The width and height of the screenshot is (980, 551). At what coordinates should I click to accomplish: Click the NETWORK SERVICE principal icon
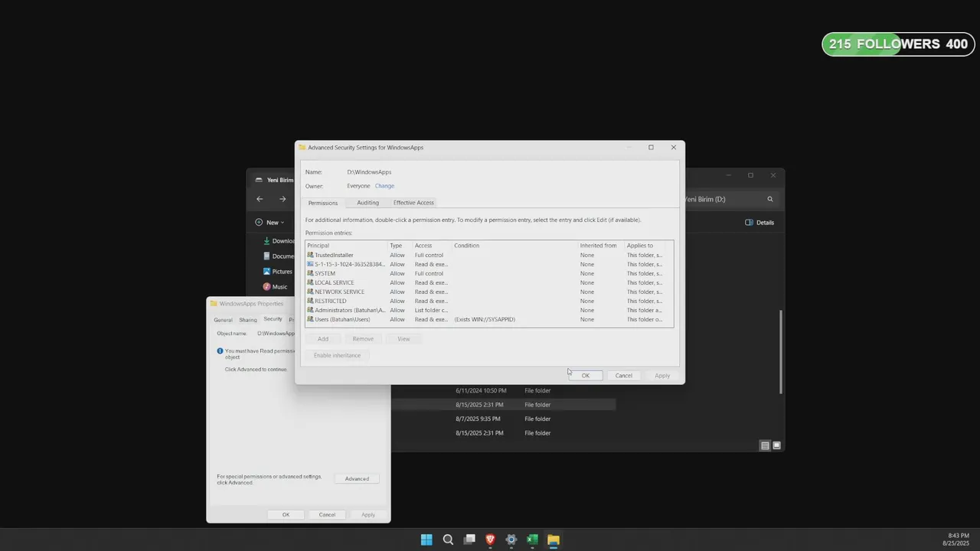pos(310,292)
